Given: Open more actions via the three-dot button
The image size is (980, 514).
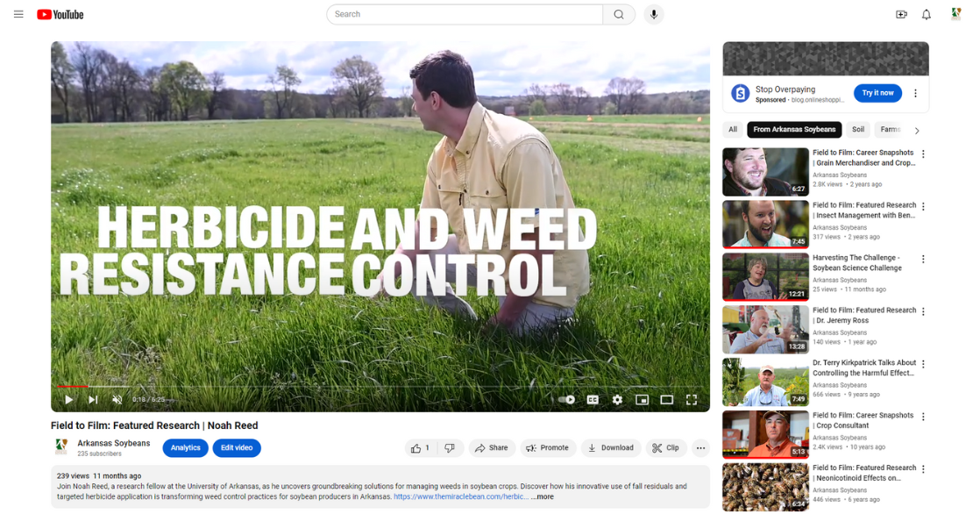Looking at the screenshot, I should click(x=700, y=447).
